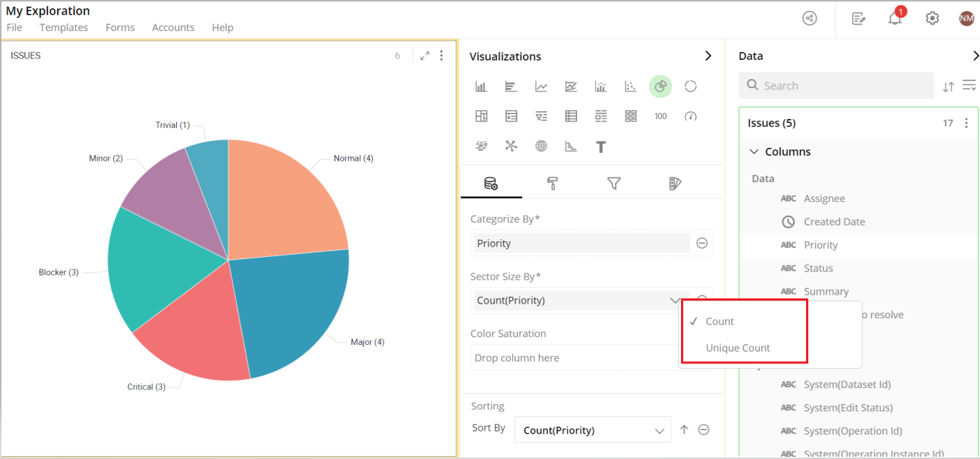Open the Help menu
This screenshot has width=980, height=459.
point(222,27)
